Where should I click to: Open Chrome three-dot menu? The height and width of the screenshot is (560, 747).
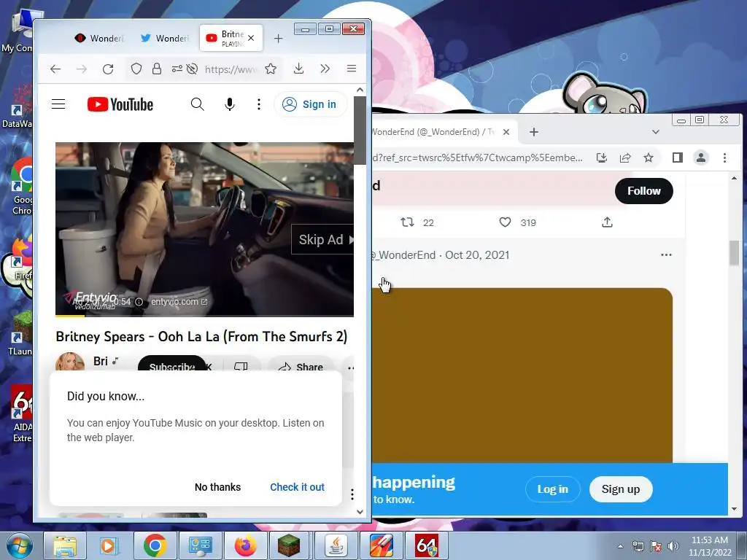(724, 157)
